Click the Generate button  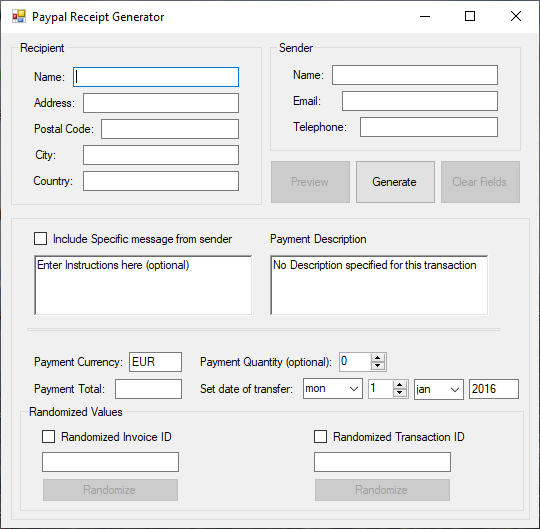pyautogui.click(x=395, y=182)
